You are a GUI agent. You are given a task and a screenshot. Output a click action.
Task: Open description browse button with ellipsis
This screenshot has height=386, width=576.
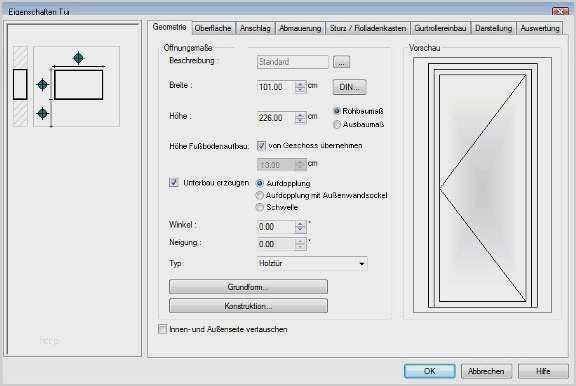pos(341,62)
